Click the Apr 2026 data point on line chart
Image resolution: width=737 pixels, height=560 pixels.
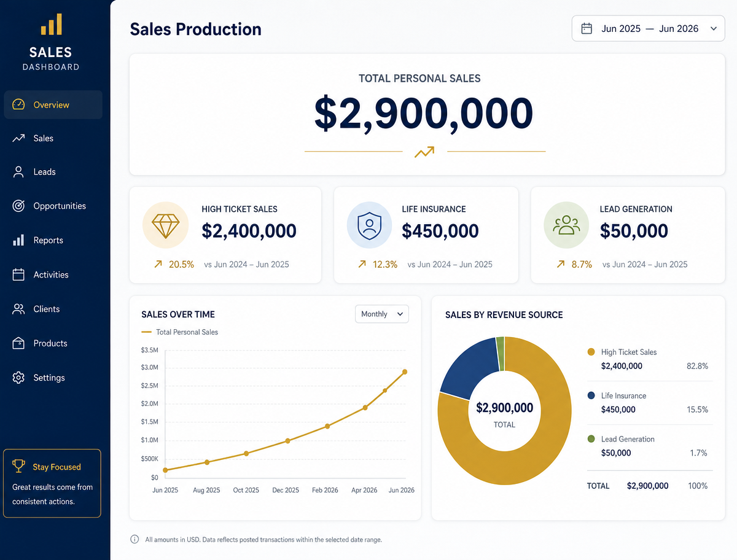point(365,408)
